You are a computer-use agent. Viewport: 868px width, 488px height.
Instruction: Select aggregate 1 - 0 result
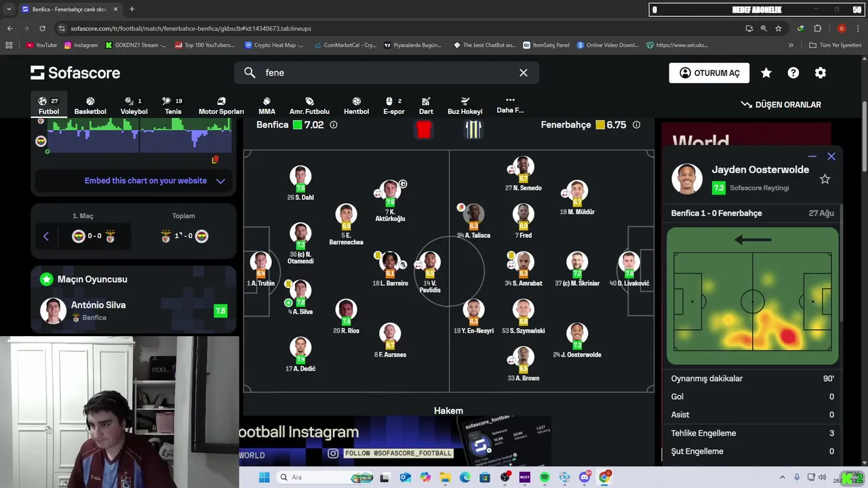tap(184, 236)
